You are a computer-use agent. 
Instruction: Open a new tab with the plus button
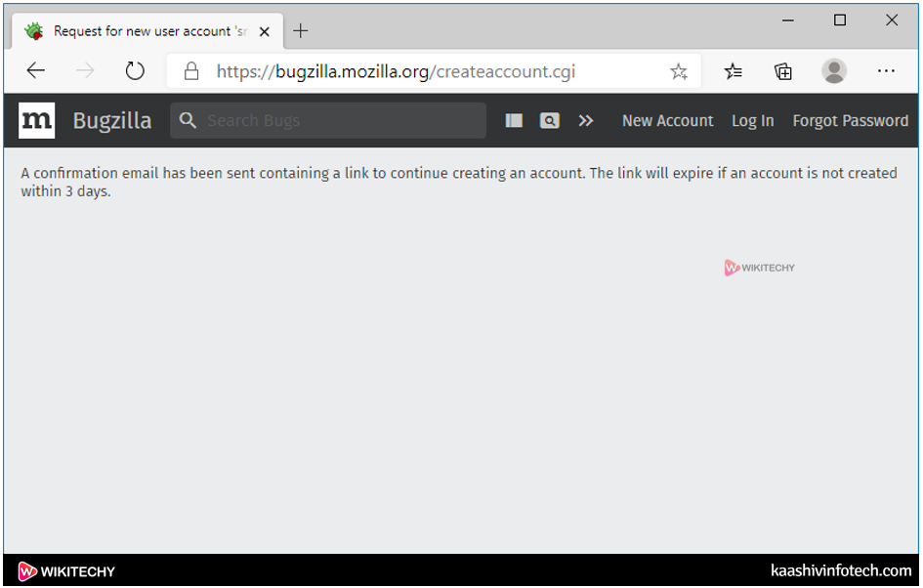[x=300, y=30]
